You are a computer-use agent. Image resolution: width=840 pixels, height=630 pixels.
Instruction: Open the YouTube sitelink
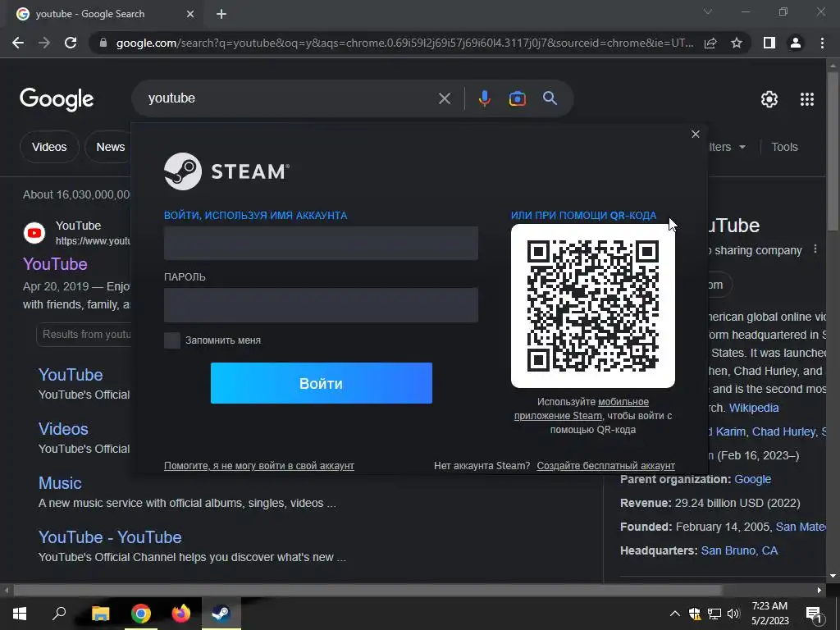(x=71, y=375)
